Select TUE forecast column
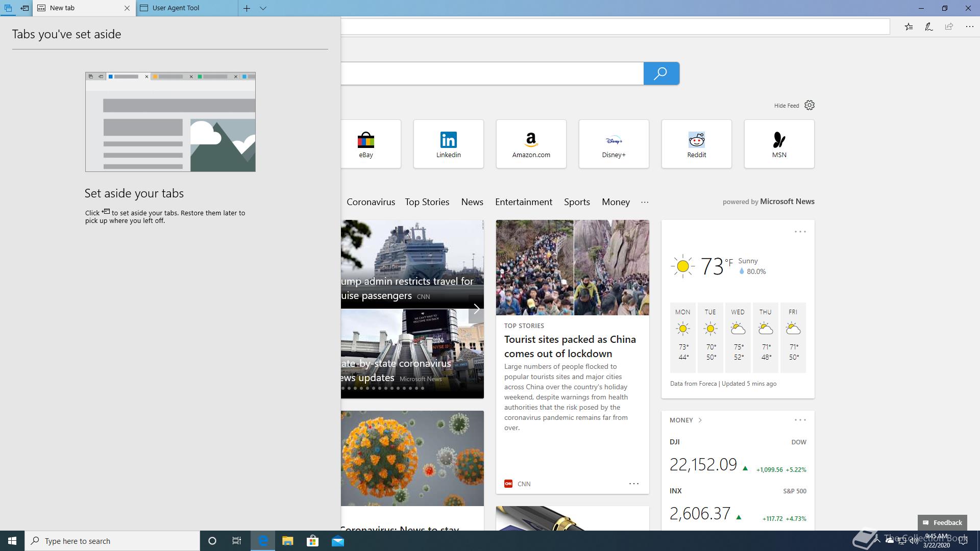 (710, 337)
